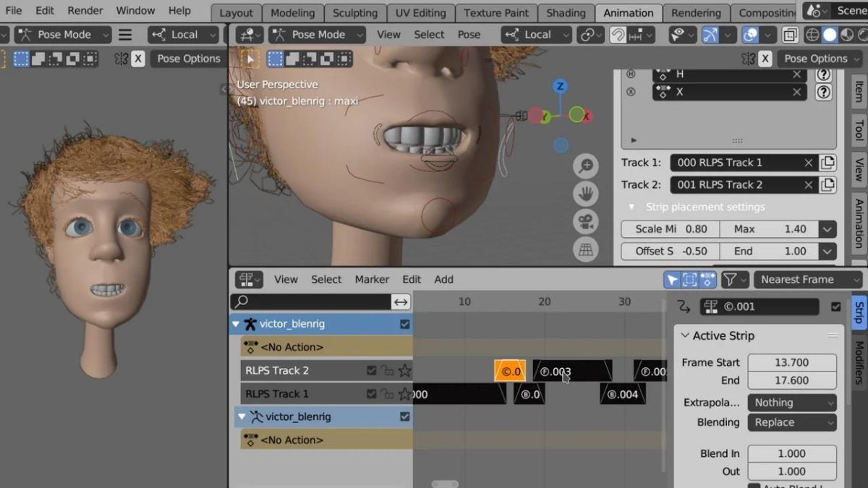Select box mode icon in main viewport header
This screenshot has height=488, width=868.
[276, 59]
